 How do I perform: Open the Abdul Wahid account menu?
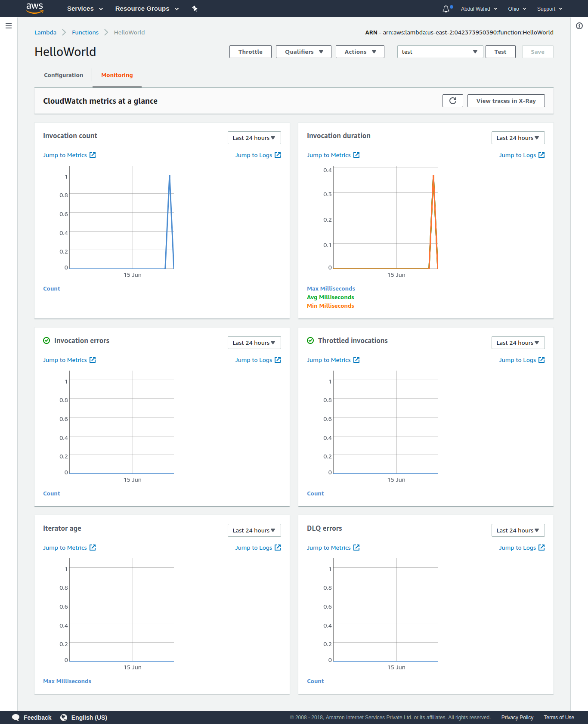coord(479,9)
